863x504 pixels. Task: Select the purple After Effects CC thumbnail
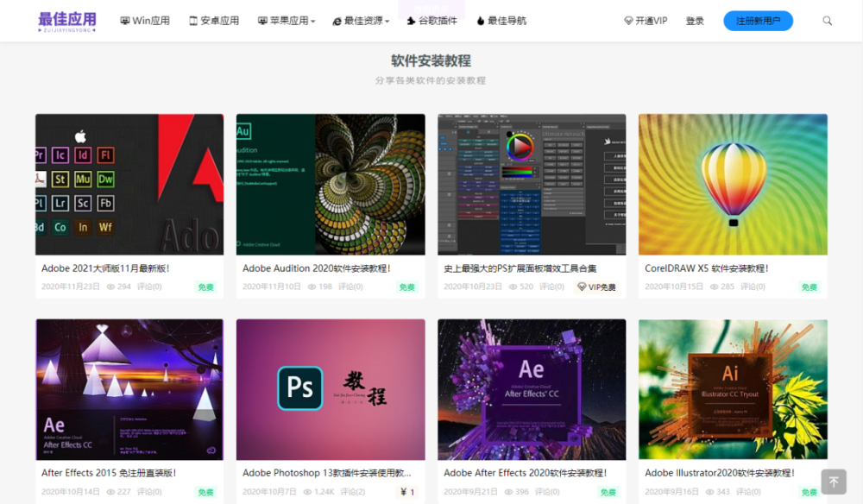tap(532, 389)
